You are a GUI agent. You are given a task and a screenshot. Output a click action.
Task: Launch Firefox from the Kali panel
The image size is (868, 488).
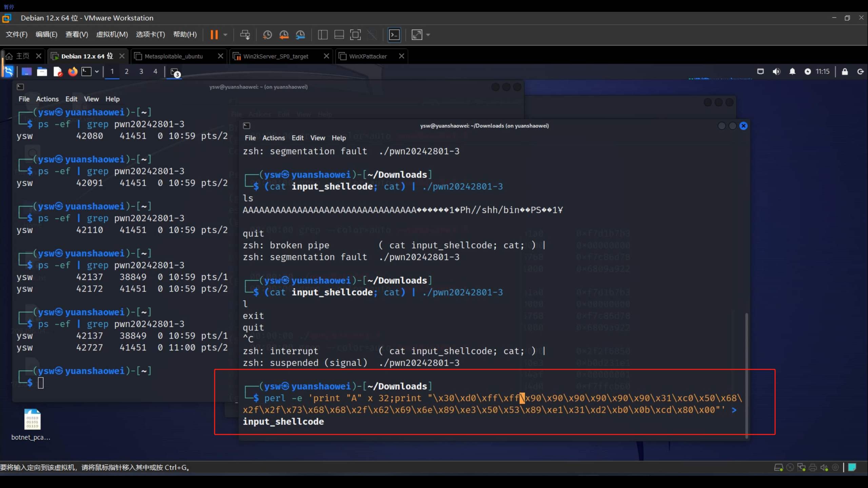click(73, 72)
